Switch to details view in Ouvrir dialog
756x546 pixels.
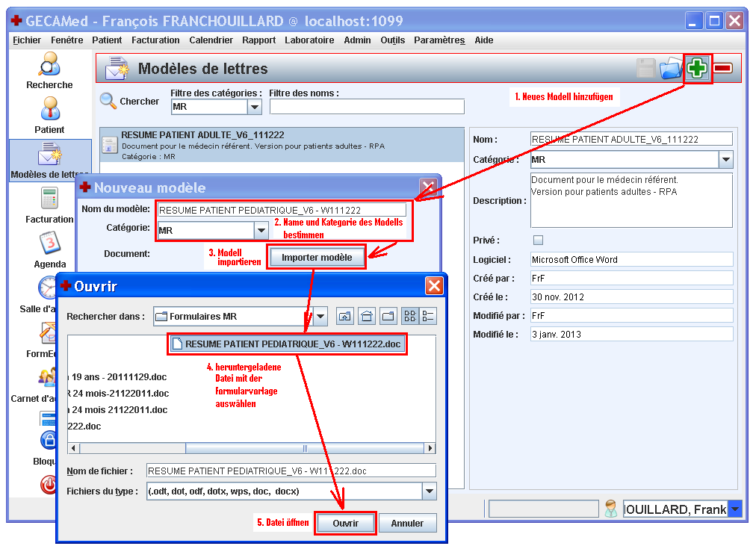pyautogui.click(x=428, y=316)
